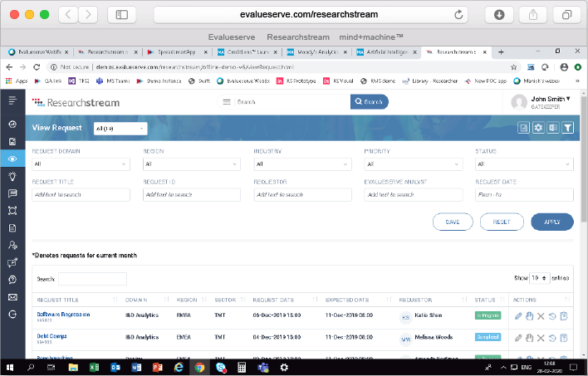Image resolution: width=588 pixels, height=376 pixels.
Task: Click the Request Date From-to field
Action: coord(524,194)
